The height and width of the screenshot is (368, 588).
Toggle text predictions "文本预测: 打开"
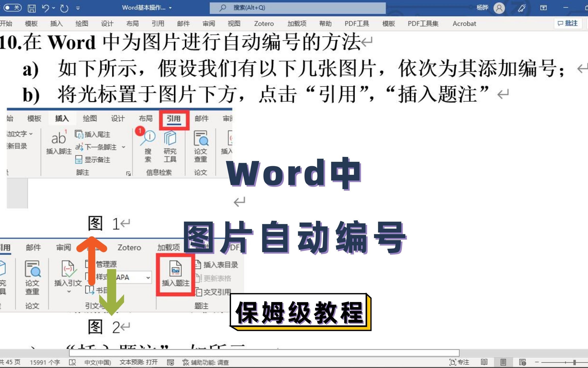point(139,362)
